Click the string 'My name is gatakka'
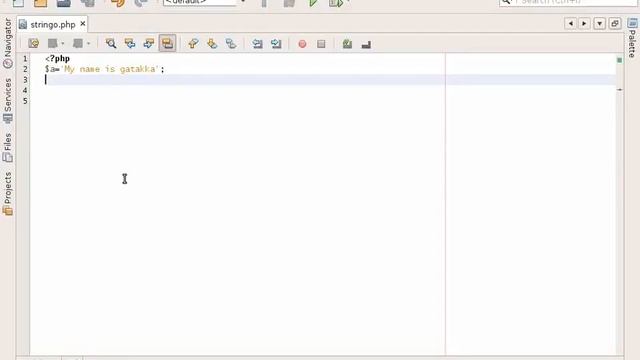Viewport: 640px width, 360px height. click(x=110, y=69)
